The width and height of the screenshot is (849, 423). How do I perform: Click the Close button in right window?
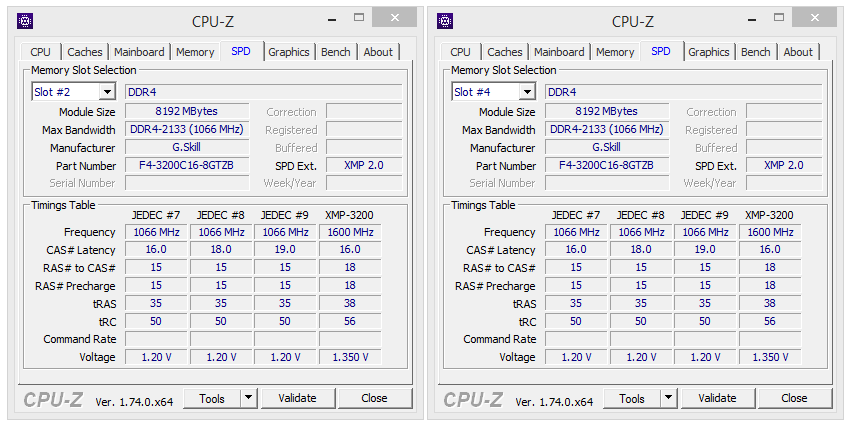794,398
